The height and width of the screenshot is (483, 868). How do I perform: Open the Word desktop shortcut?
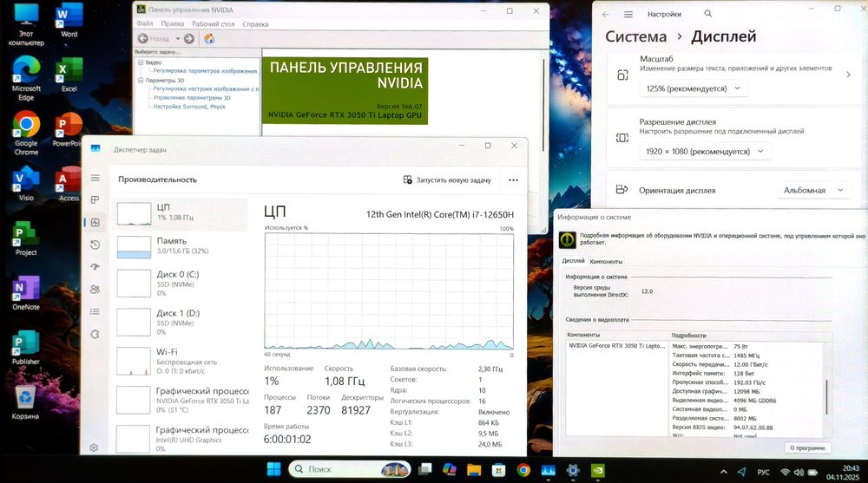coord(69,20)
